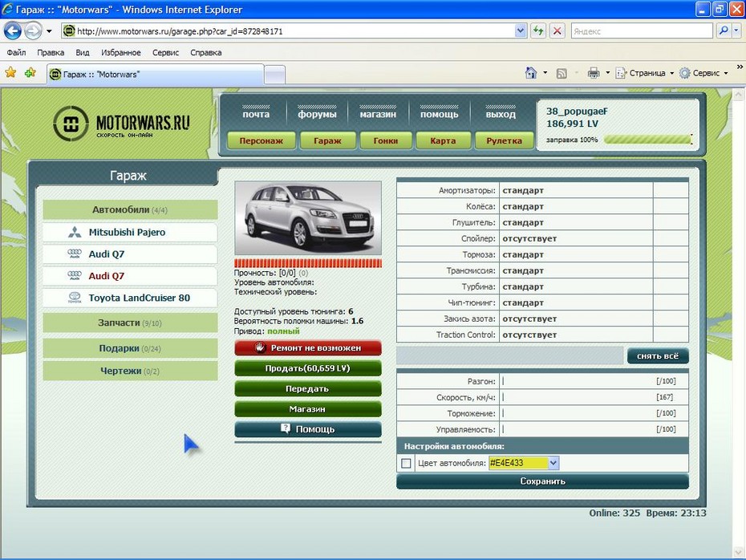Open the форумы link
The width and height of the screenshot is (746, 560).
[x=317, y=114]
